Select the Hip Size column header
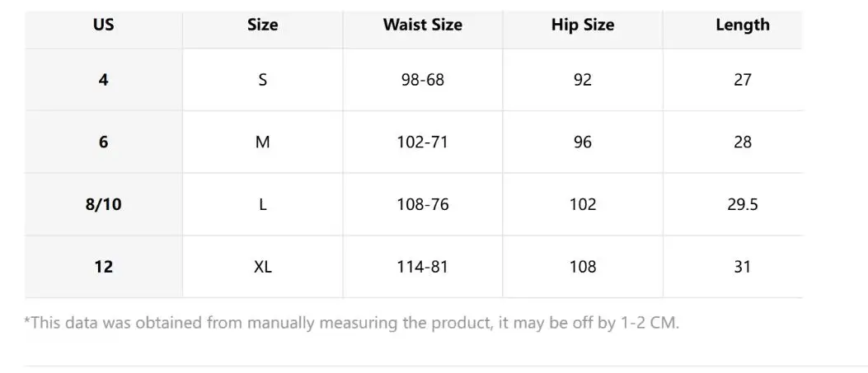The width and height of the screenshot is (868, 373). [x=582, y=25]
